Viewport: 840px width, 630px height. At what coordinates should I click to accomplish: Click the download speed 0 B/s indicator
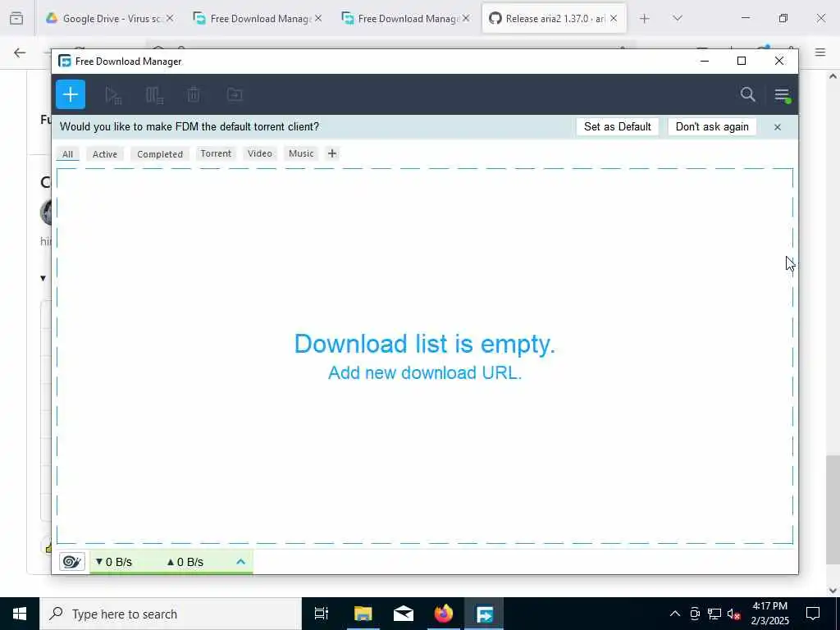(x=113, y=562)
